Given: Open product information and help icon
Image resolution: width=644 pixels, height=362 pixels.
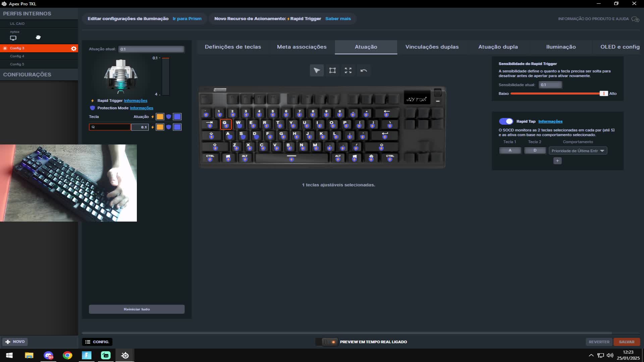Looking at the screenshot, I should [635, 19].
